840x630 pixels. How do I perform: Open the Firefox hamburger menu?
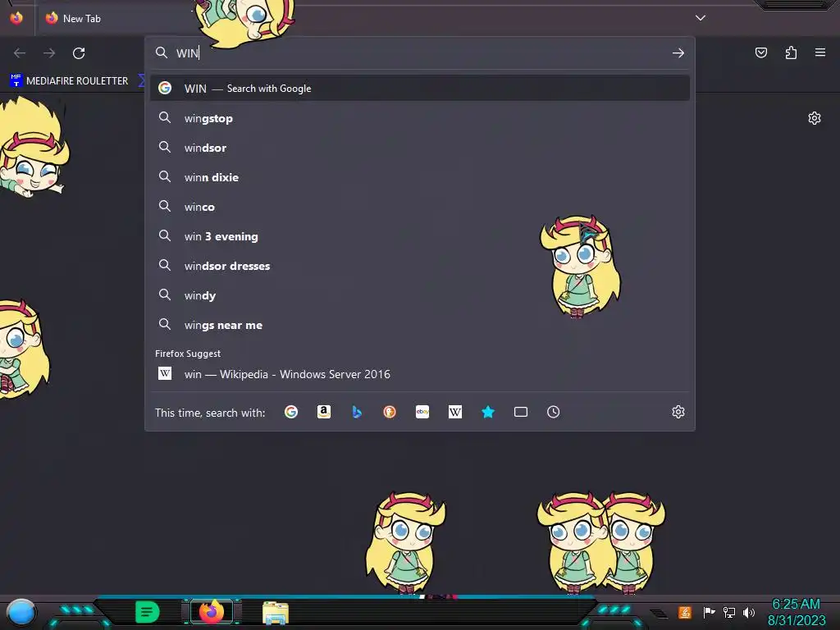click(x=820, y=52)
